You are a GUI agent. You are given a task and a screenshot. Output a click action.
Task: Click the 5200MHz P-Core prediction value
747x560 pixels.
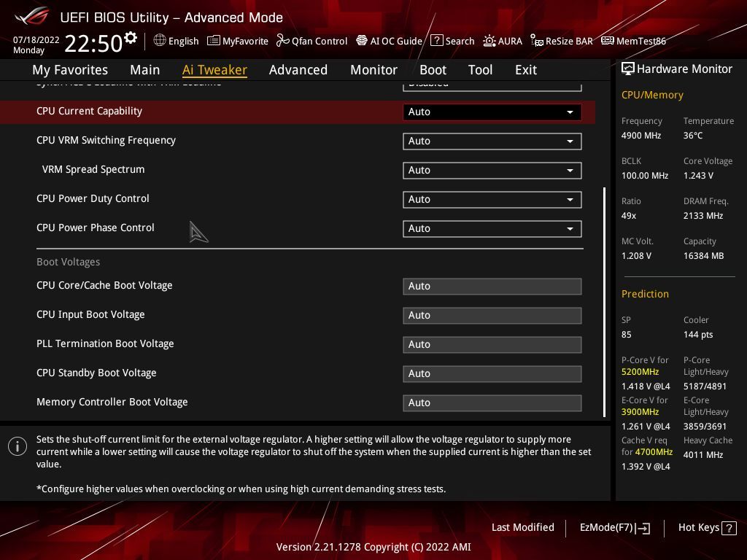[640, 372]
